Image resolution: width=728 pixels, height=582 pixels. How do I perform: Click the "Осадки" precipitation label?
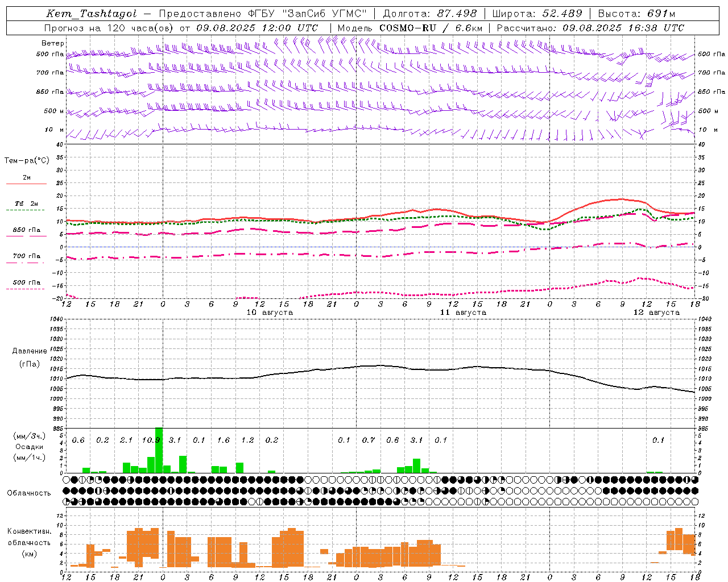30,447
